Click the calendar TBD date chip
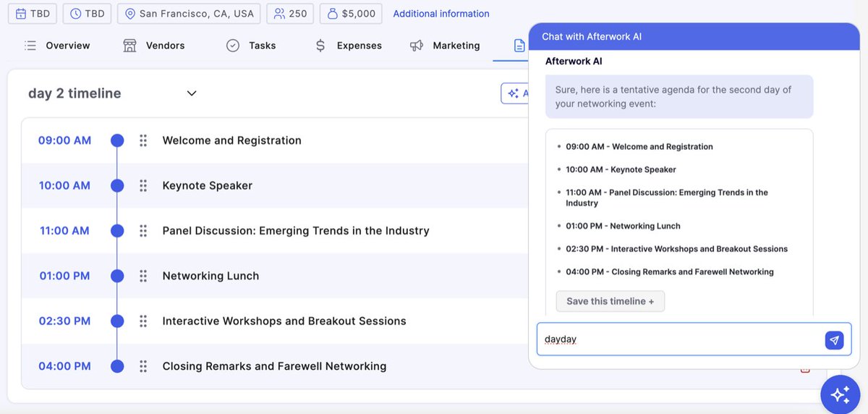Screen dimensions: 868x414 [33, 14]
